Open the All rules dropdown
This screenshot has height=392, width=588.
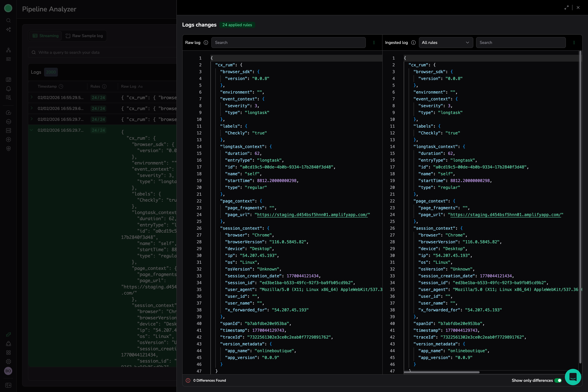coord(445,43)
